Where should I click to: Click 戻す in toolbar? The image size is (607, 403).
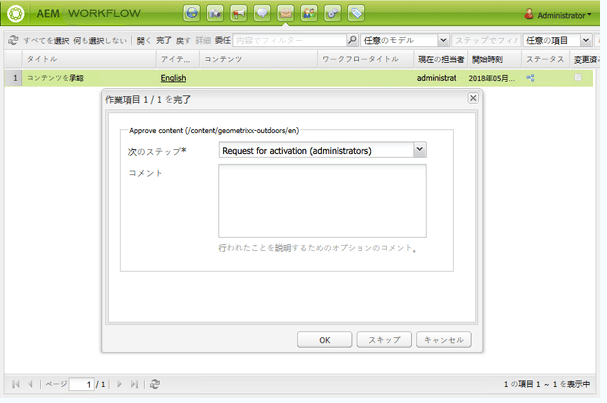[x=183, y=40]
